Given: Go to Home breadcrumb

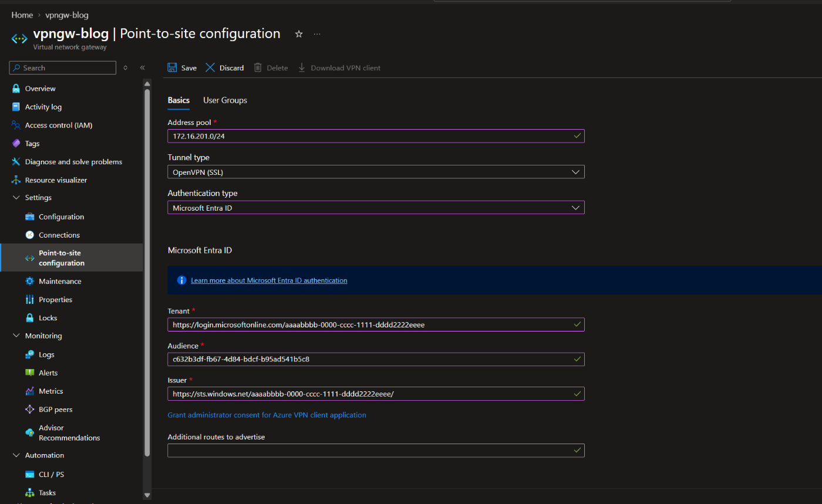Looking at the screenshot, I should click(x=22, y=15).
